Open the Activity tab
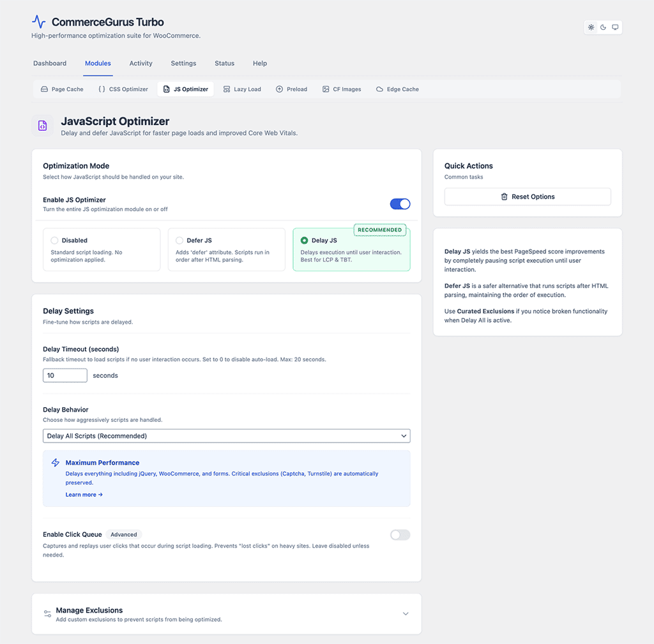The width and height of the screenshot is (654, 644). (141, 63)
